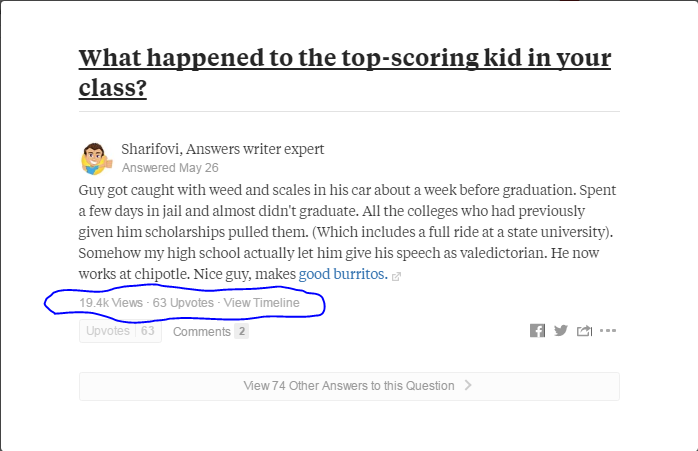
Task: Open the Comments section
Action: 201,331
